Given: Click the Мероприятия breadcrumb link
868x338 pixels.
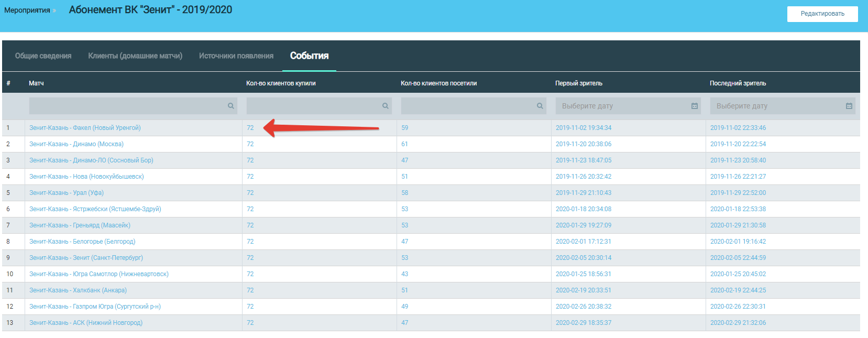Looking at the screenshot, I should (x=27, y=10).
